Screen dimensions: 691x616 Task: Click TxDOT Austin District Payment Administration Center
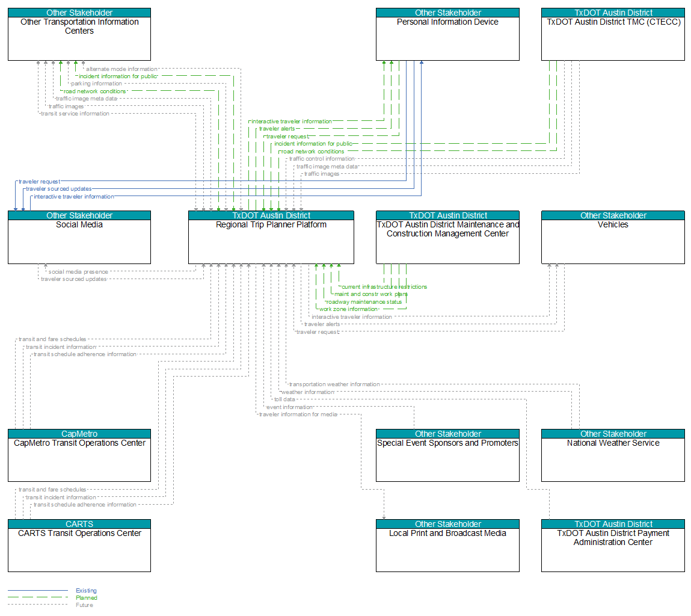coord(613,546)
